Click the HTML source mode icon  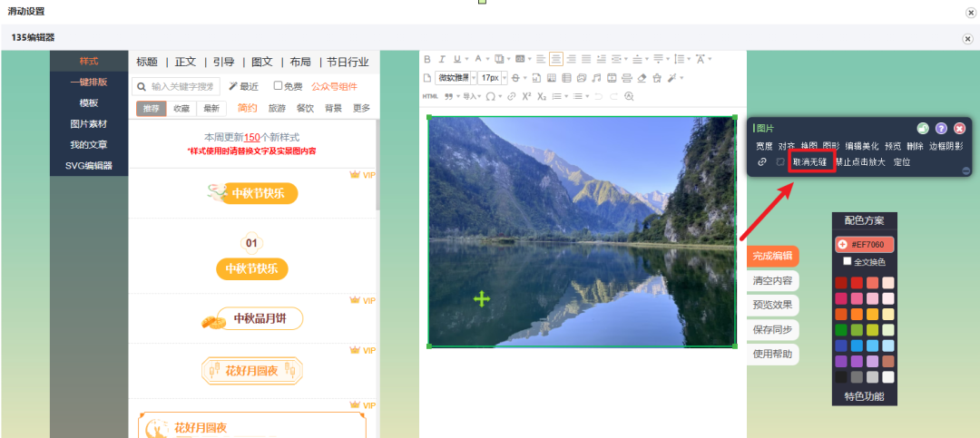(430, 96)
